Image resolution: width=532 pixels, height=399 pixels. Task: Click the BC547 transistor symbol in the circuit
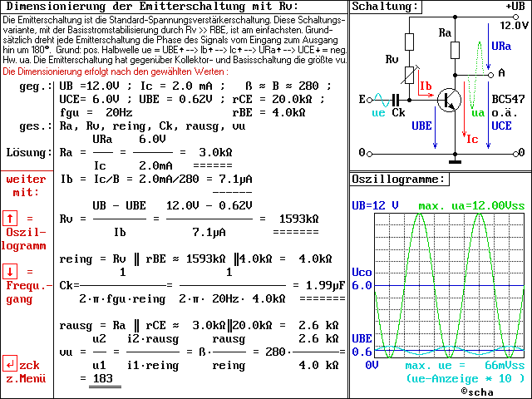[449, 100]
